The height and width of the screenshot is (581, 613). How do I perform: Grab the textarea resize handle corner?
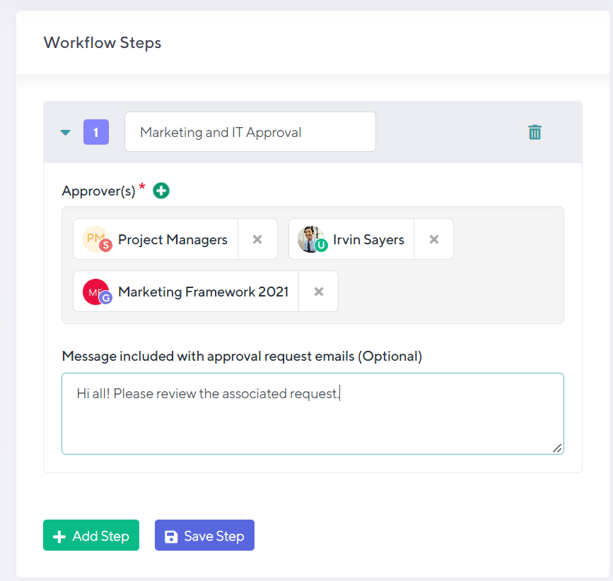coord(557,448)
